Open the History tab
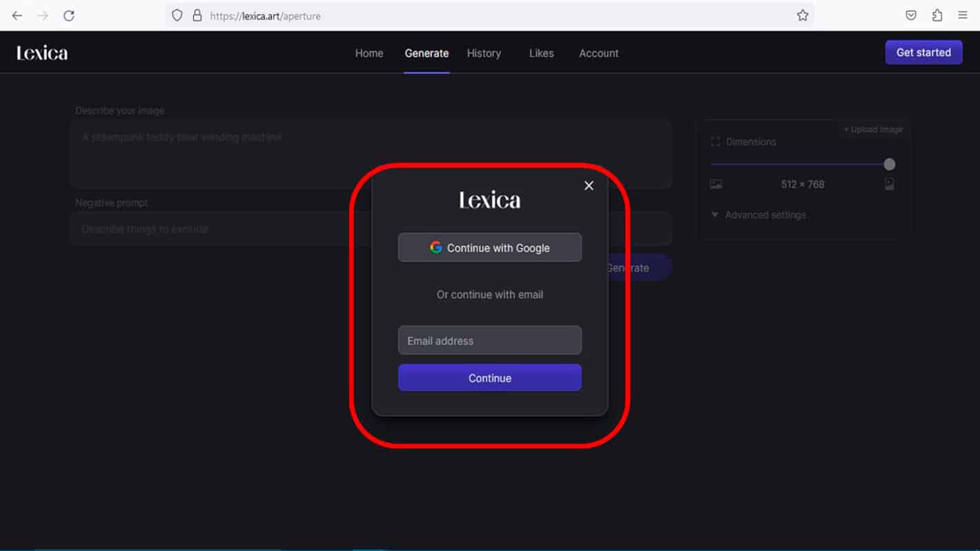 (x=484, y=53)
